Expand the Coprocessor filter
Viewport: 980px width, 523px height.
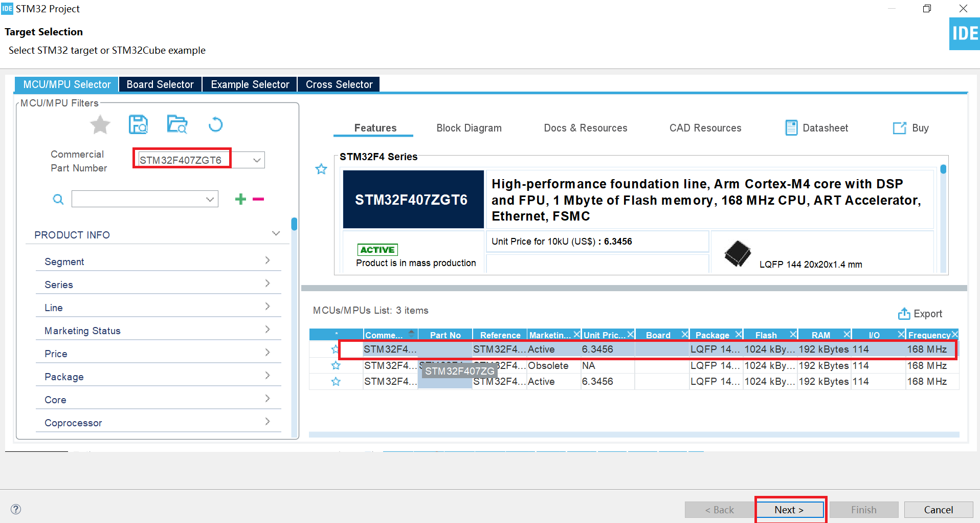(x=268, y=421)
